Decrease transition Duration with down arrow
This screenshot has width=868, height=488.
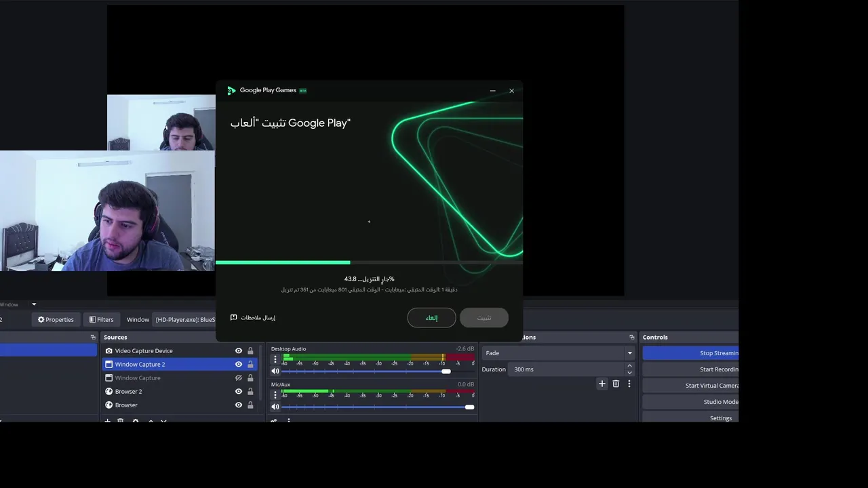point(629,373)
